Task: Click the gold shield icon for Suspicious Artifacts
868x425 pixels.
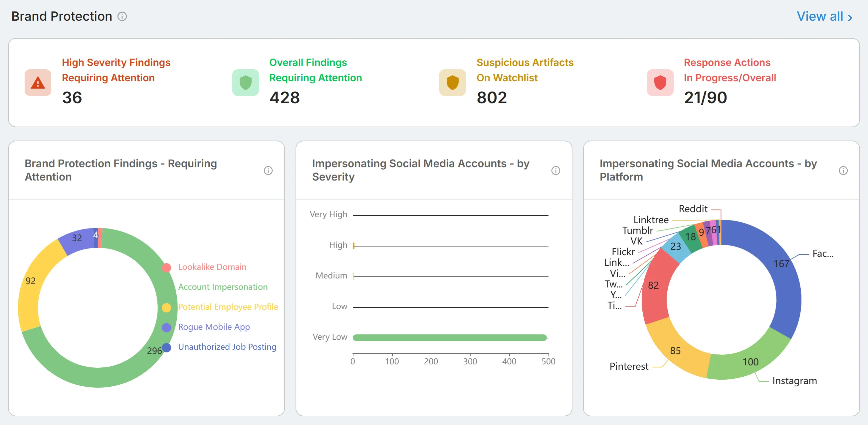Action: pos(453,83)
